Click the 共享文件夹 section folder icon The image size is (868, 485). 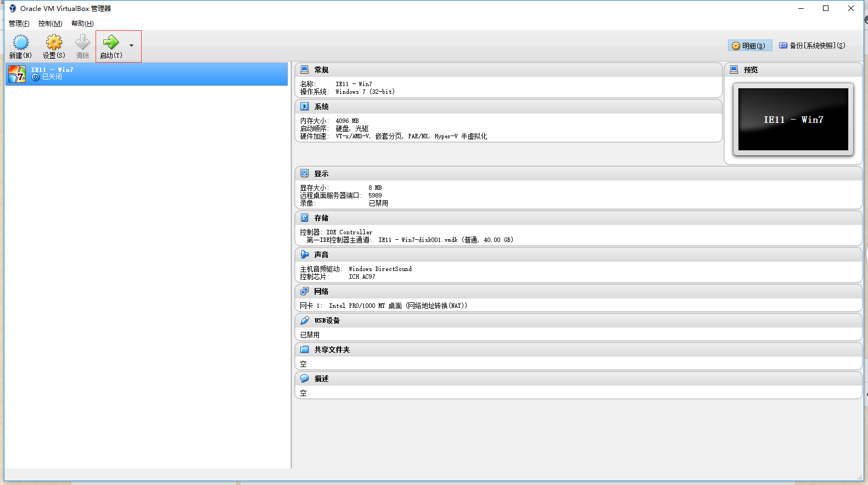pyautogui.click(x=305, y=349)
